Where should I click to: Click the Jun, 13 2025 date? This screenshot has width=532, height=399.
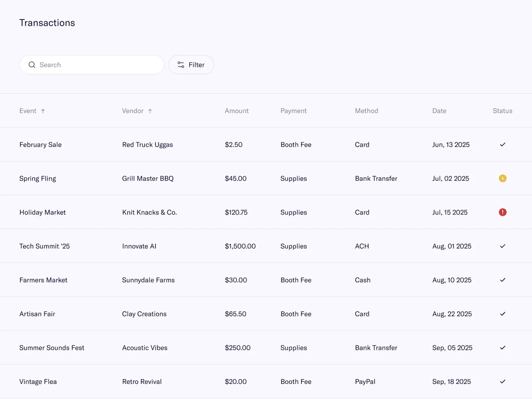point(451,145)
